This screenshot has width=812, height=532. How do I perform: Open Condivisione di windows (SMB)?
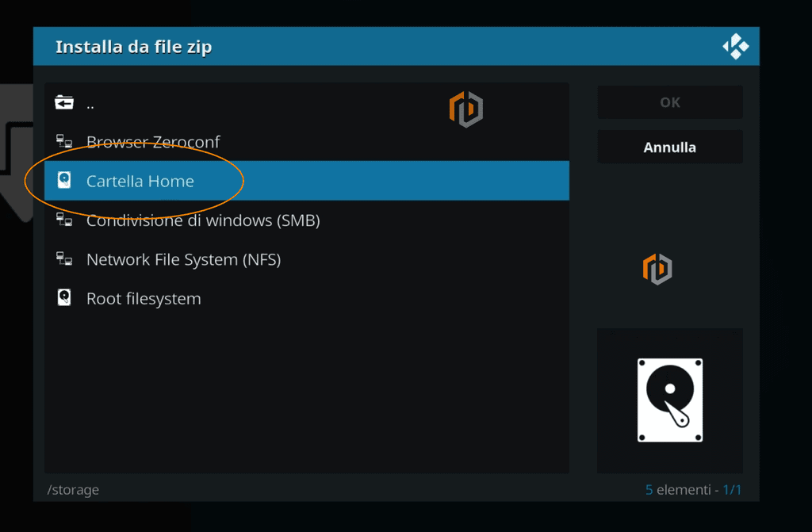coord(307,220)
